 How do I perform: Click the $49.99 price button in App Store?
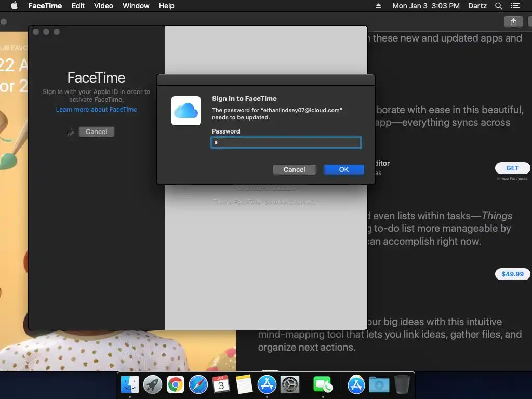point(512,274)
